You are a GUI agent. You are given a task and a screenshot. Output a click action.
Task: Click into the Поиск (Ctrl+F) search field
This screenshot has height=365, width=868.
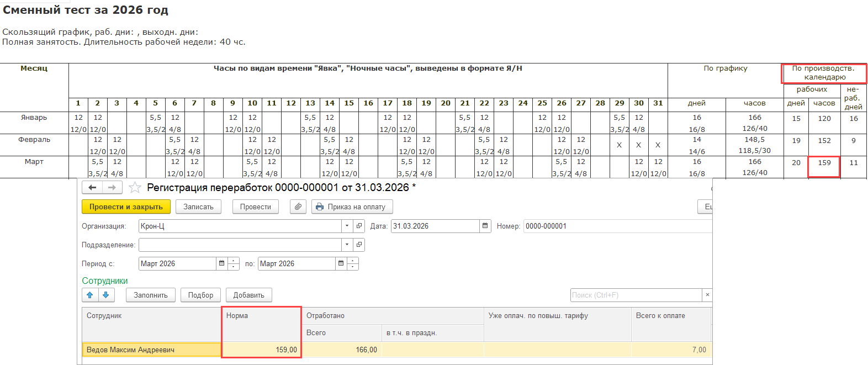[635, 295]
